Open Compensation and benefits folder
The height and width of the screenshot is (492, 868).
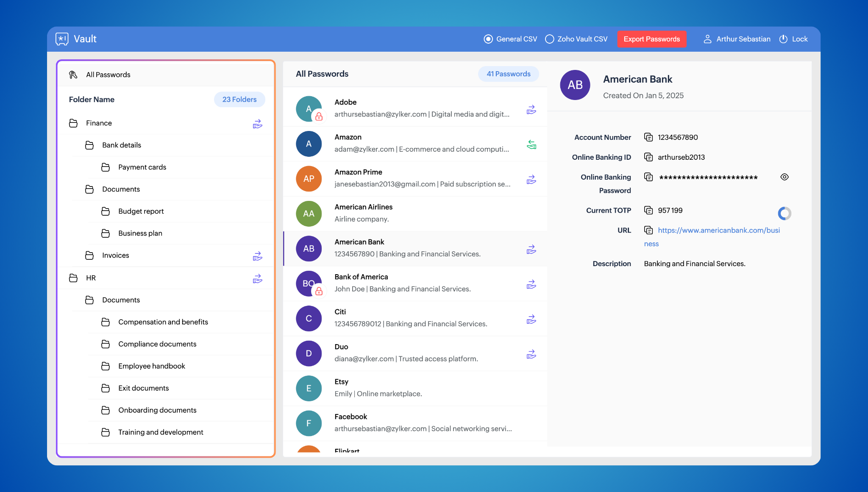click(x=163, y=322)
